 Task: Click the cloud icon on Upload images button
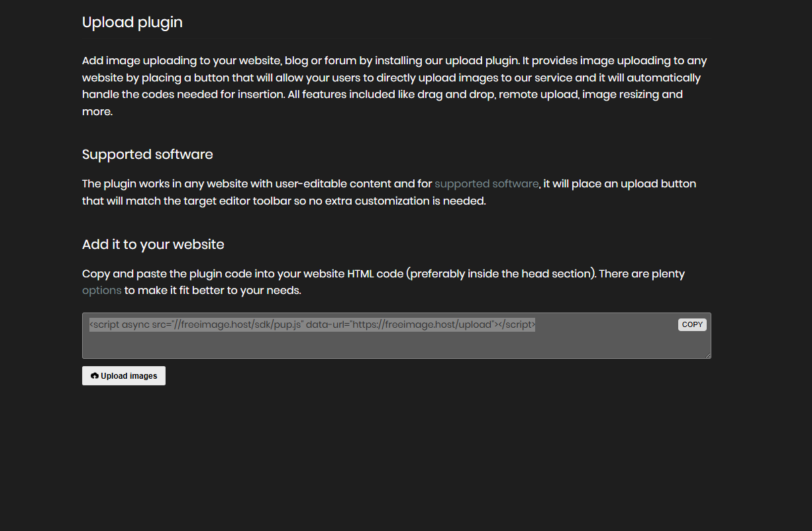[95, 375]
